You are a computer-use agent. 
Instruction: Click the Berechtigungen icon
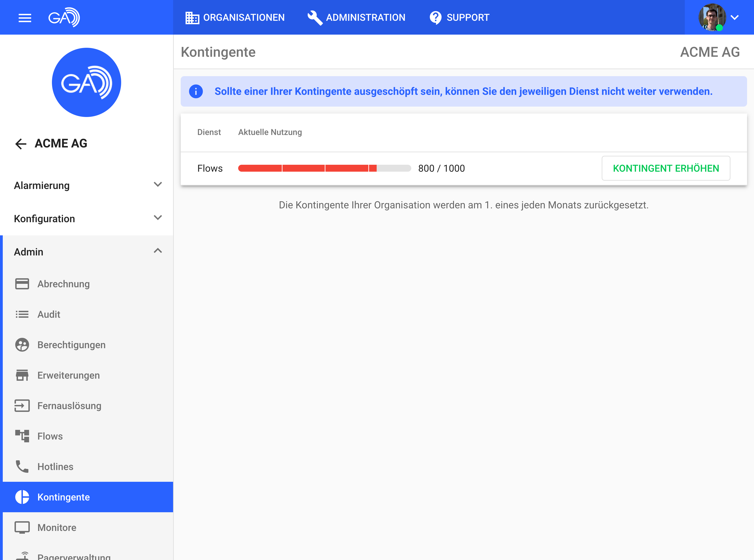pos(22,345)
